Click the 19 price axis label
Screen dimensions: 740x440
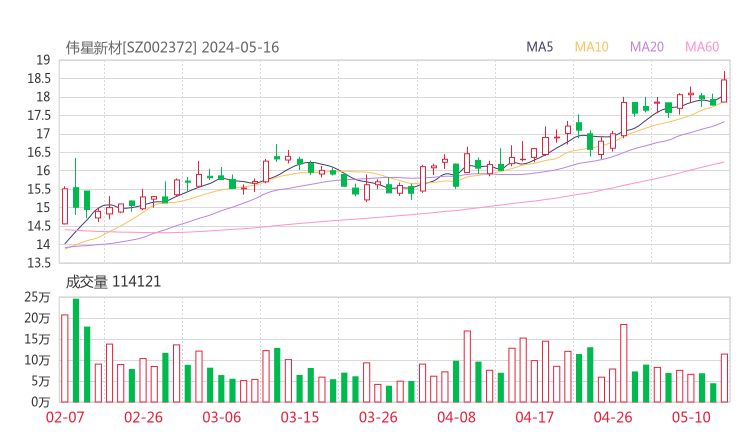(43, 60)
